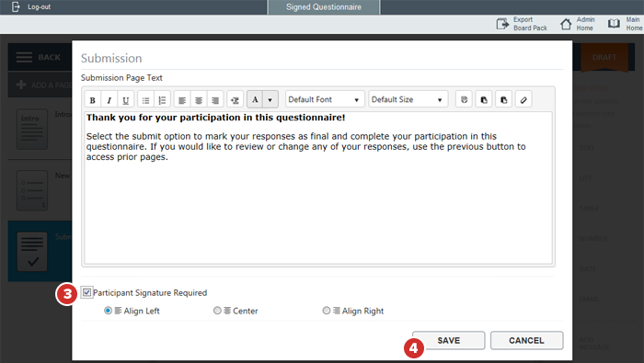Cancel the Submission dialog
644x363 pixels.
(x=526, y=340)
